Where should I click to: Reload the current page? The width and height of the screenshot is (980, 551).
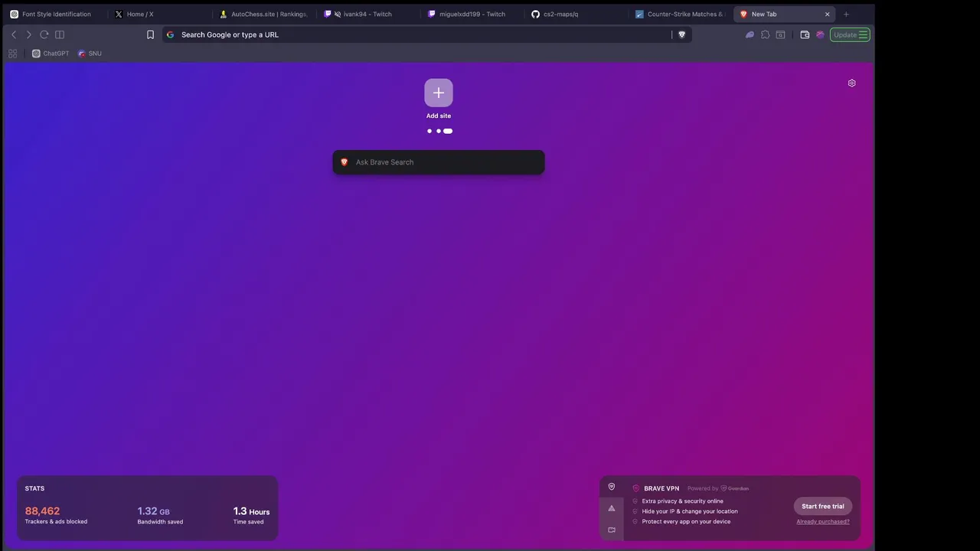tap(44, 34)
